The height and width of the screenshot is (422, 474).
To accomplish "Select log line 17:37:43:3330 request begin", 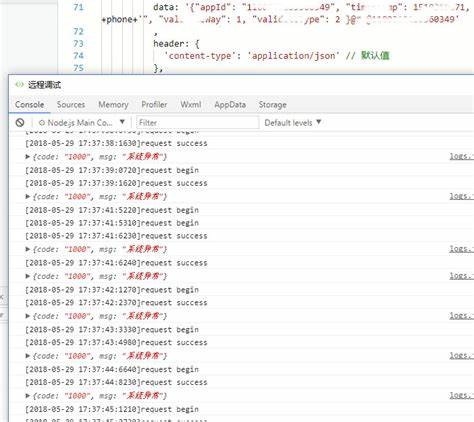I will (x=112, y=330).
